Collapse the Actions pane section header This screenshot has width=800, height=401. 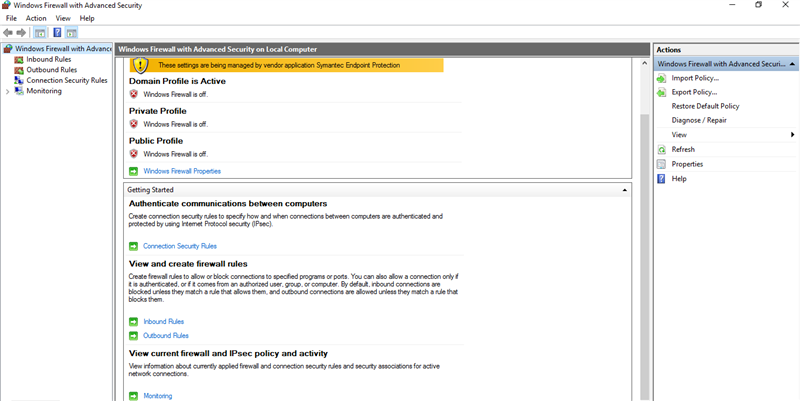(792, 64)
